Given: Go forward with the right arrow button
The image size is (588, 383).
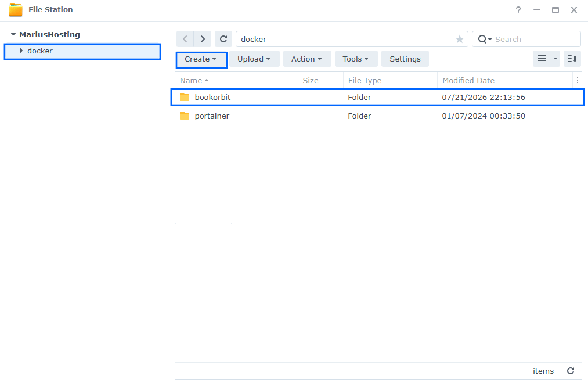Looking at the screenshot, I should (x=203, y=39).
